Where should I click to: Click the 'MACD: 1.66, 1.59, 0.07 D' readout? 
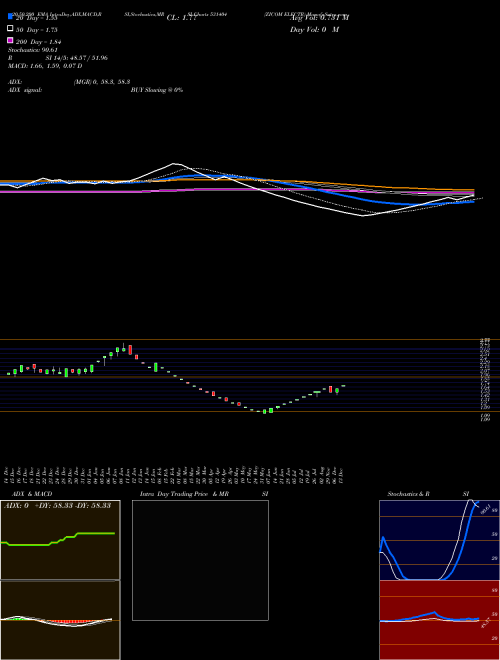pos(45,66)
